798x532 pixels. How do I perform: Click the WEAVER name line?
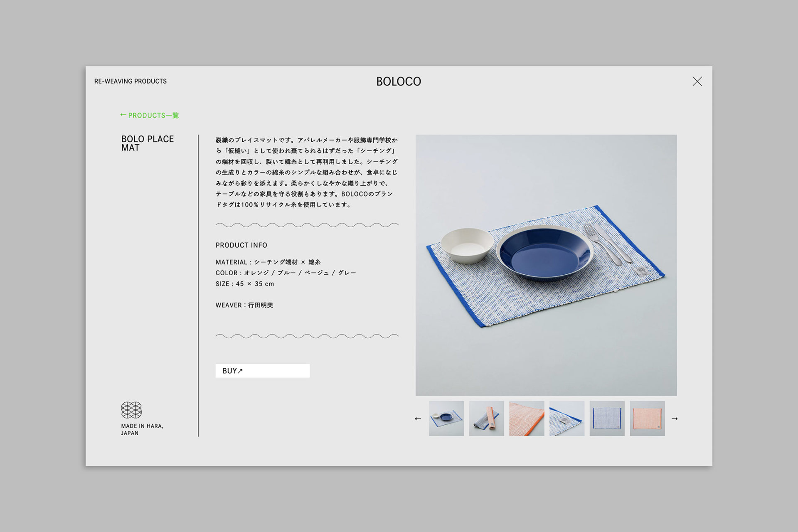click(244, 305)
